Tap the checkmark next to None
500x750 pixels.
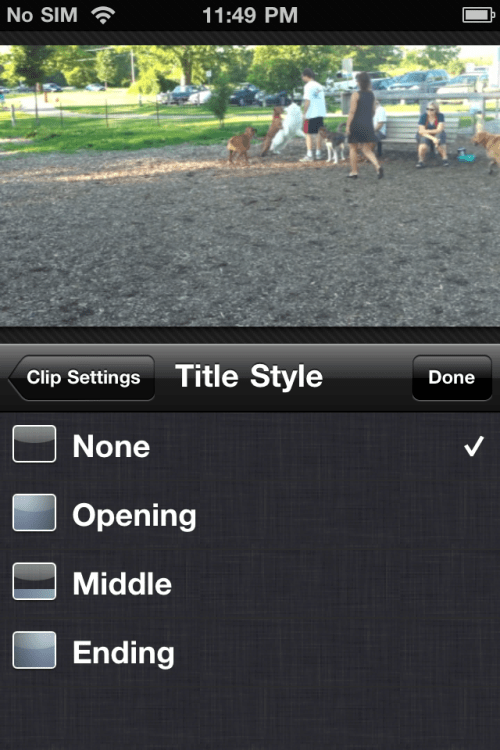(474, 446)
